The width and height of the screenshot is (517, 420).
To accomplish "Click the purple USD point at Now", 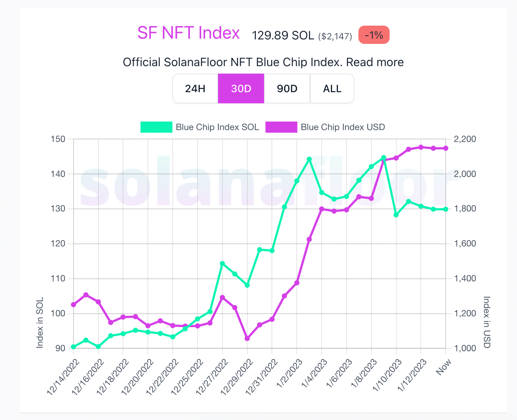I will click(446, 148).
